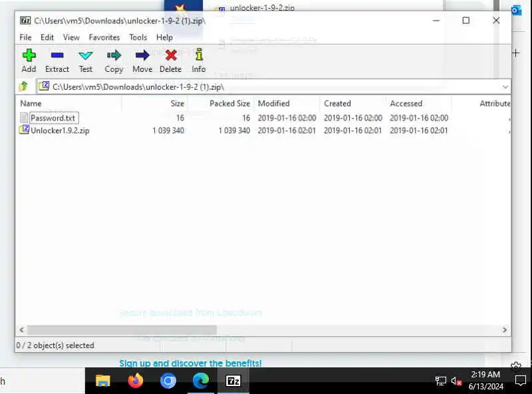Screen dimensions: 532x394
Task: Sort by the Size column header
Action: pyautogui.click(x=155, y=104)
